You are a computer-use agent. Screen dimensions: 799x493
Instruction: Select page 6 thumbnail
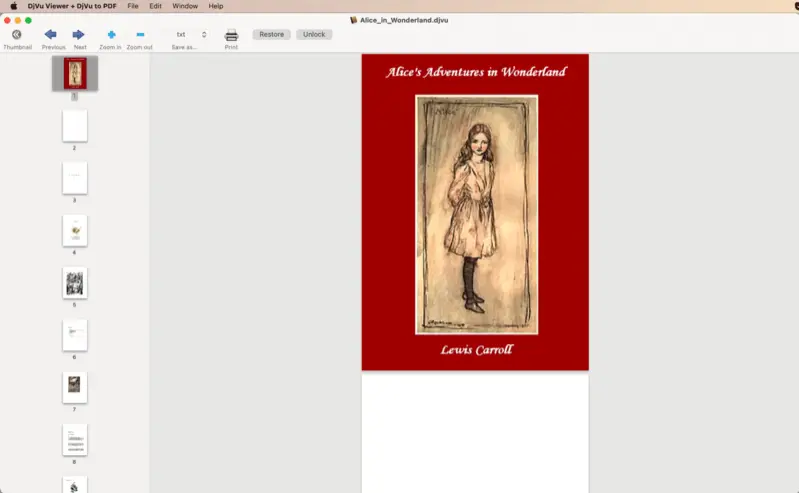coord(75,335)
